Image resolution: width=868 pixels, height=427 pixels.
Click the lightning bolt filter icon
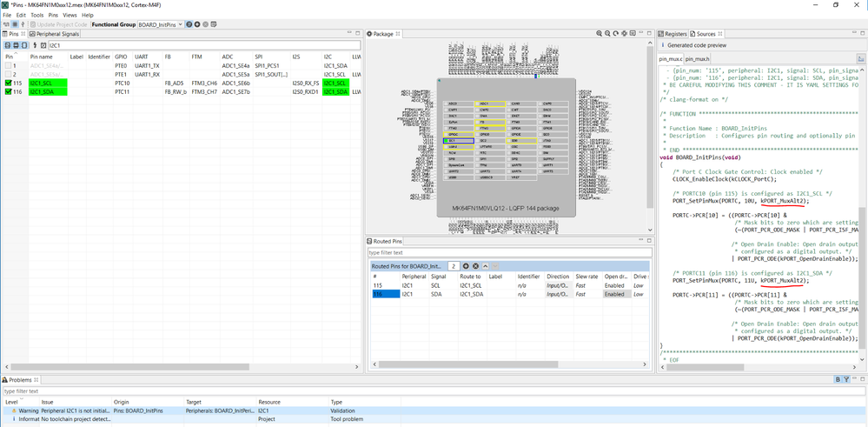point(36,45)
